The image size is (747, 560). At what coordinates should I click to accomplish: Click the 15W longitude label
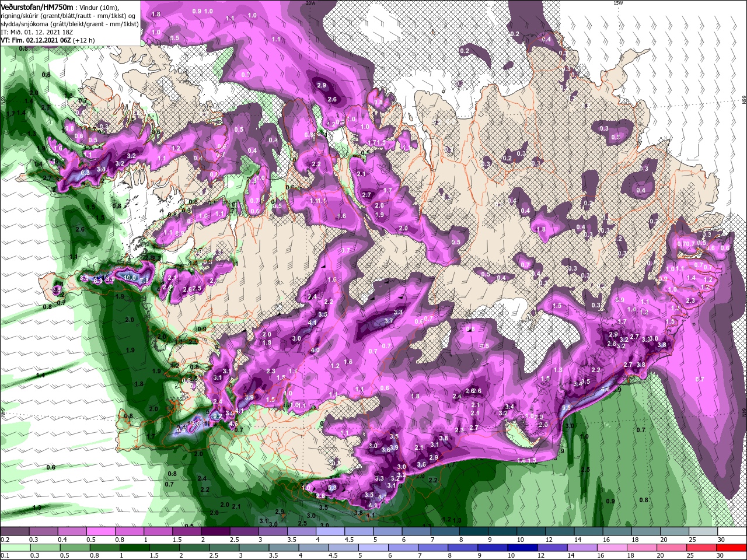point(618,3)
